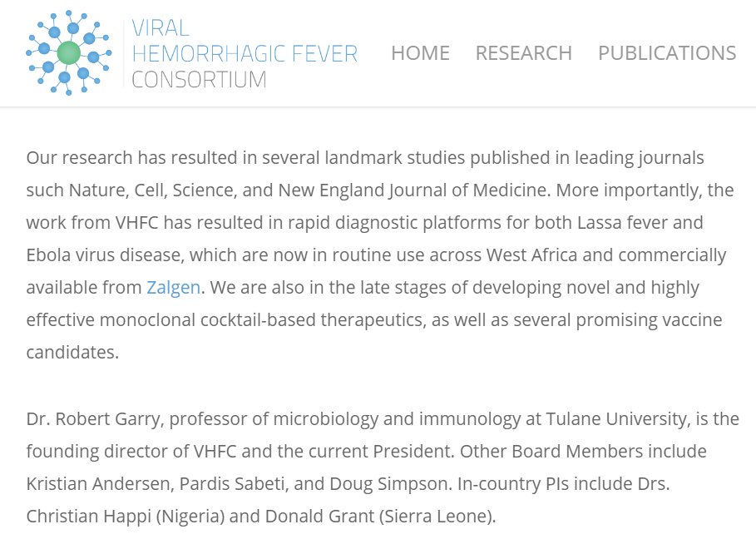756x539 pixels.
Task: Go to the RESEARCH menu page
Action: pos(523,53)
